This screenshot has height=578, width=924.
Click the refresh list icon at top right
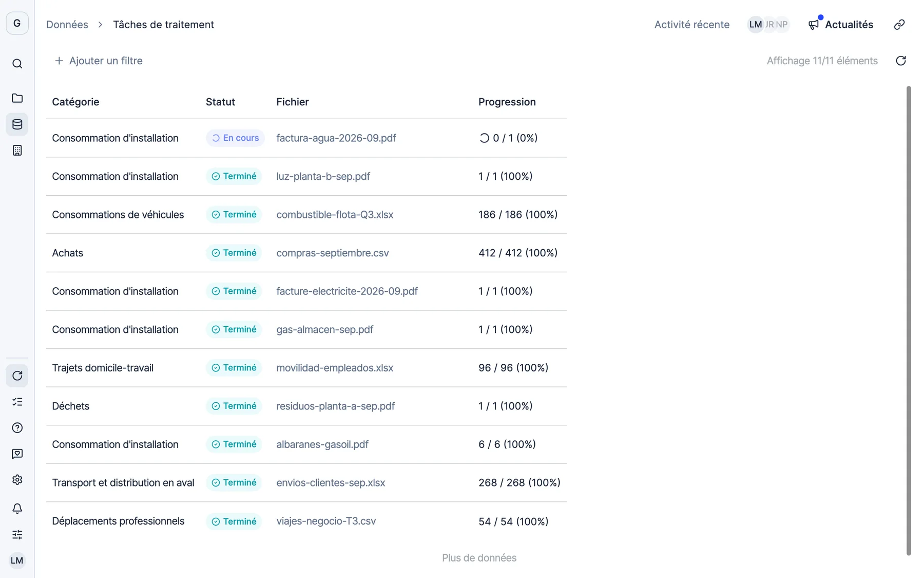pyautogui.click(x=901, y=61)
